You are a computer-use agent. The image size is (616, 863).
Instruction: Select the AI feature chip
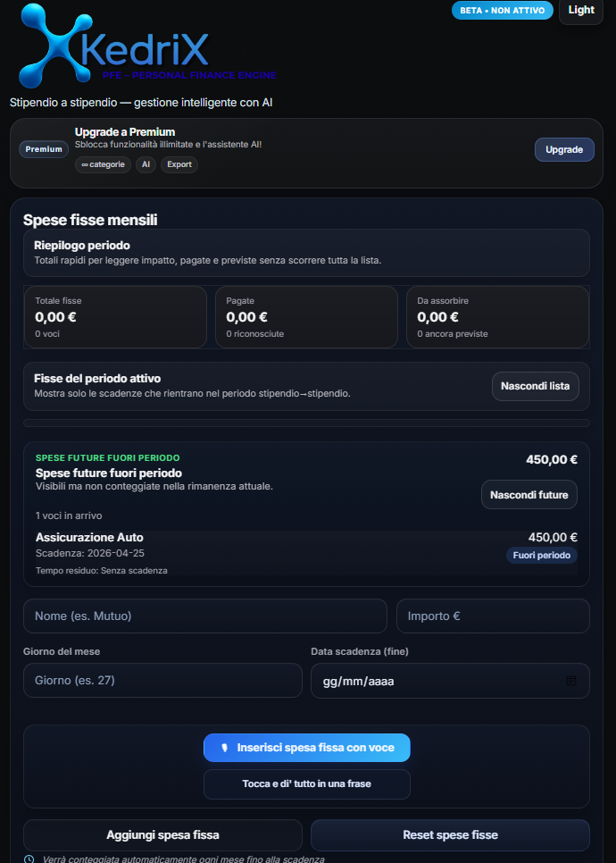point(146,164)
